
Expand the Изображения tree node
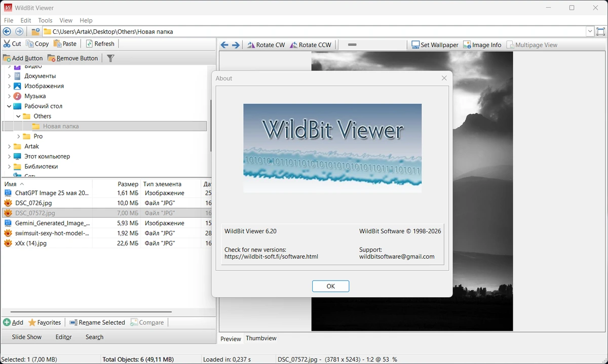coord(9,86)
